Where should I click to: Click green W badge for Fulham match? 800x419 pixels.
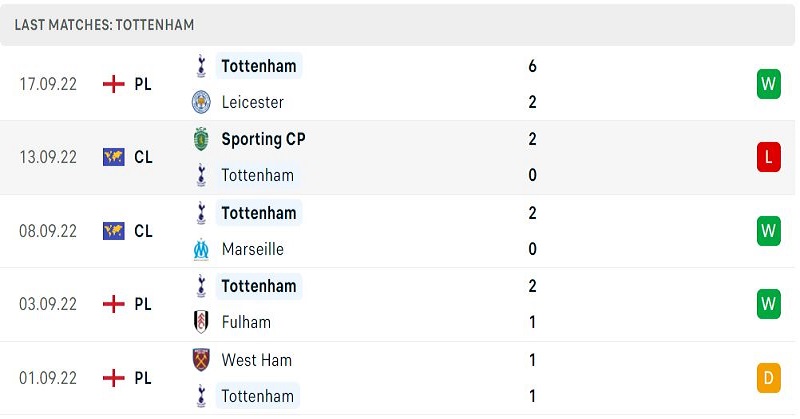pos(768,304)
